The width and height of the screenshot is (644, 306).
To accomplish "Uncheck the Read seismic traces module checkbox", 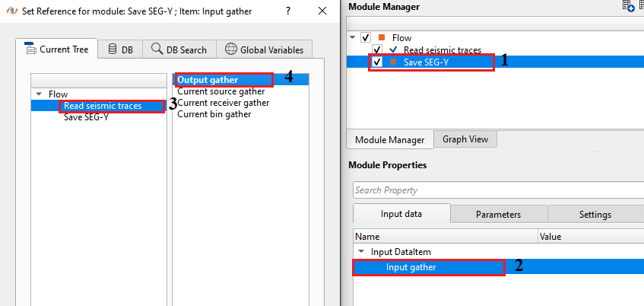I will click(377, 49).
